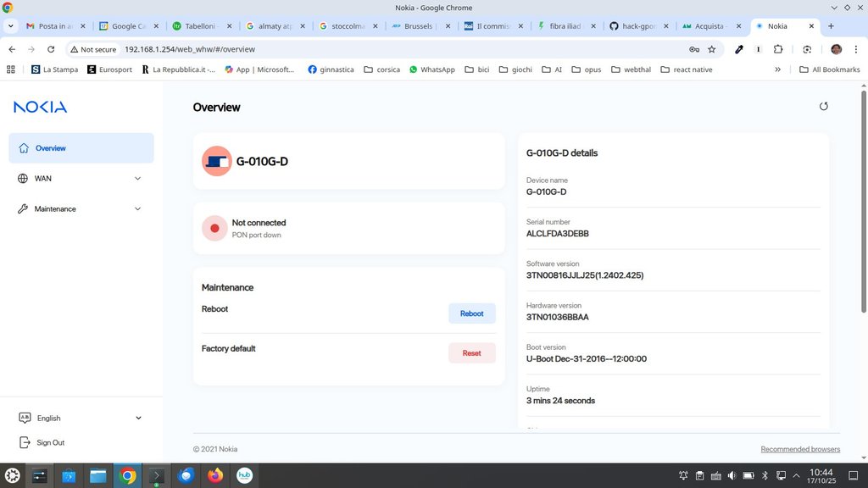Screen dimensions: 868x488
Task: Open the react native bookmarks folder
Action: point(687,69)
